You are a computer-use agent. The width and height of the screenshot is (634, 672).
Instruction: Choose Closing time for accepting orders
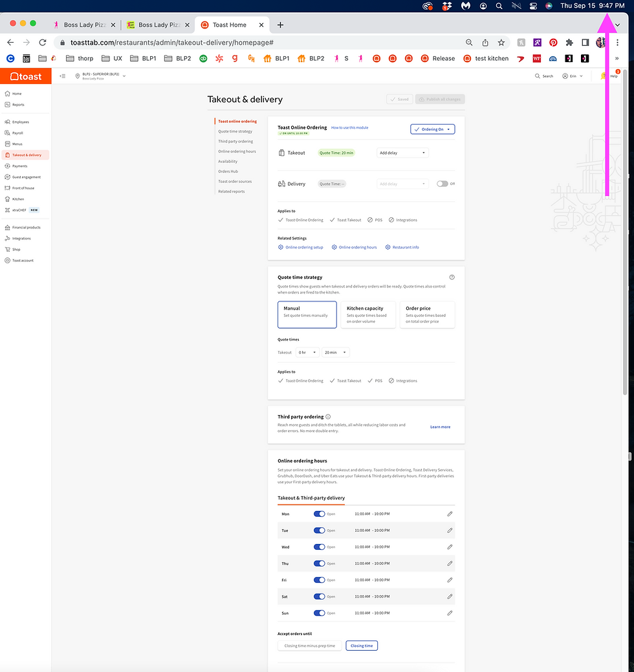[362, 646]
